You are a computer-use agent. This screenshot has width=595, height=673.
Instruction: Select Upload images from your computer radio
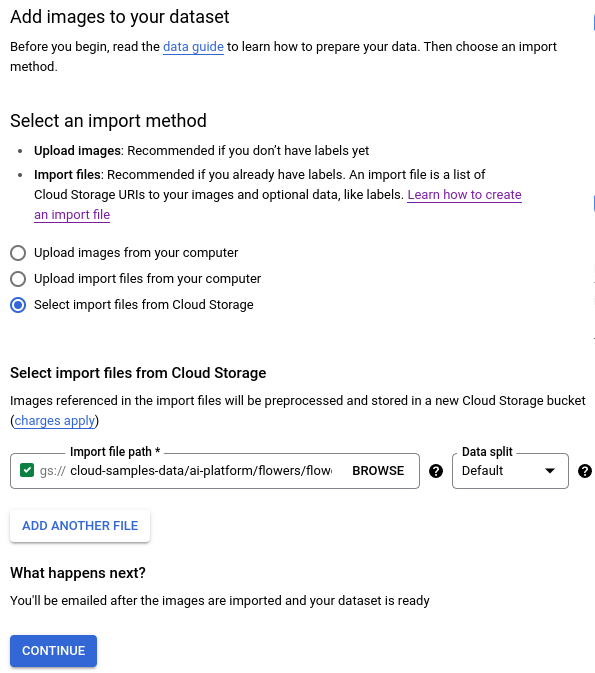click(x=18, y=253)
